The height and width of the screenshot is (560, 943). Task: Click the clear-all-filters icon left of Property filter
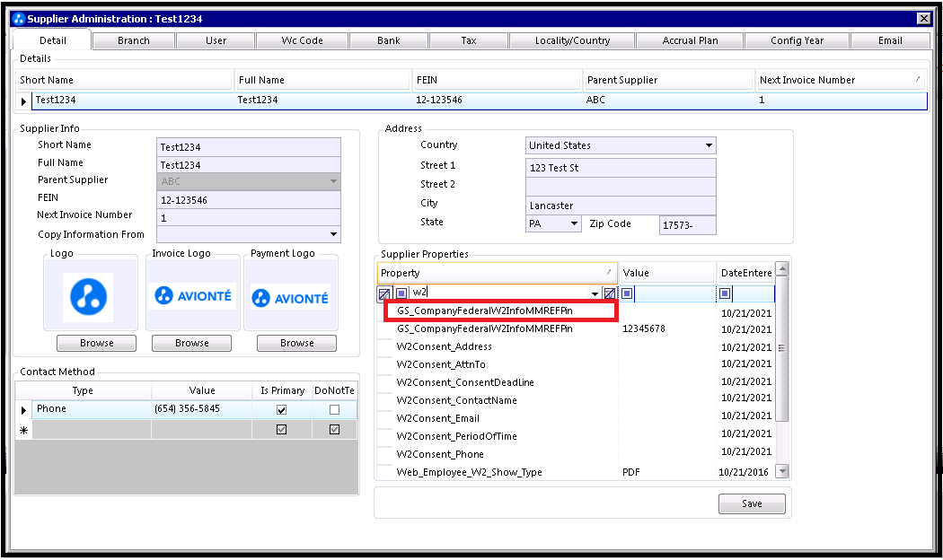(384, 293)
